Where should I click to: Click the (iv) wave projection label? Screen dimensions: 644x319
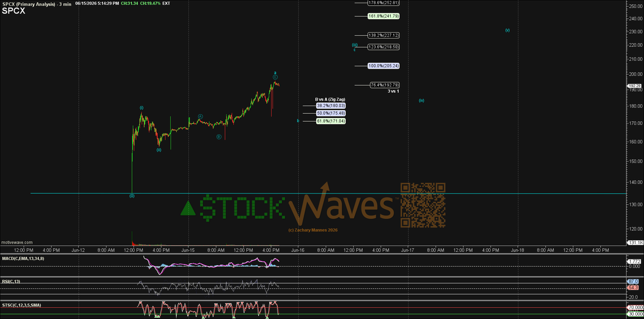[x=422, y=100]
